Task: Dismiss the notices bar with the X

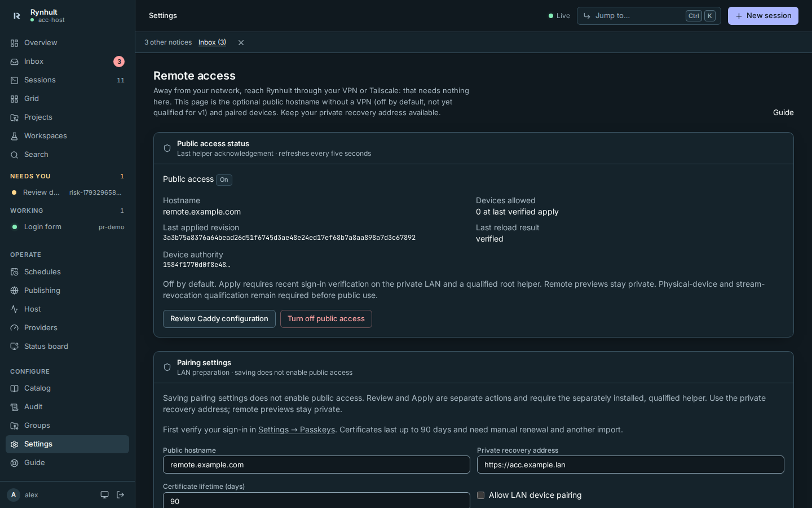Action: pos(241,42)
